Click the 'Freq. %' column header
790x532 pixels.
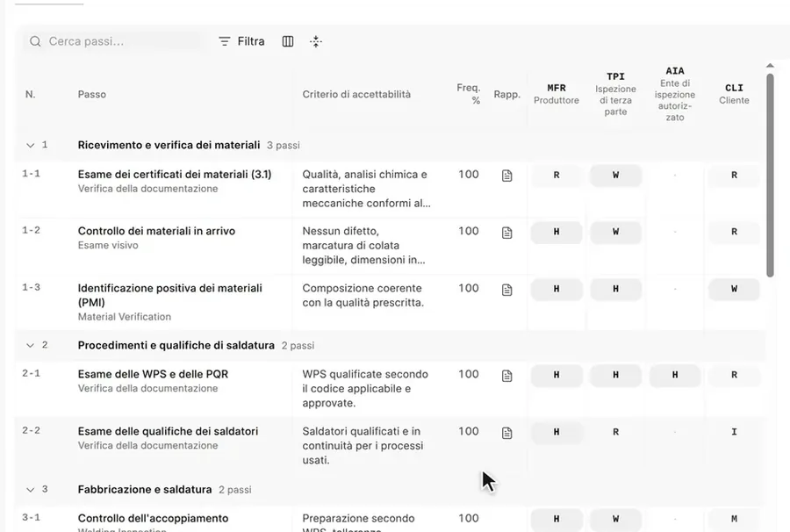(x=469, y=94)
